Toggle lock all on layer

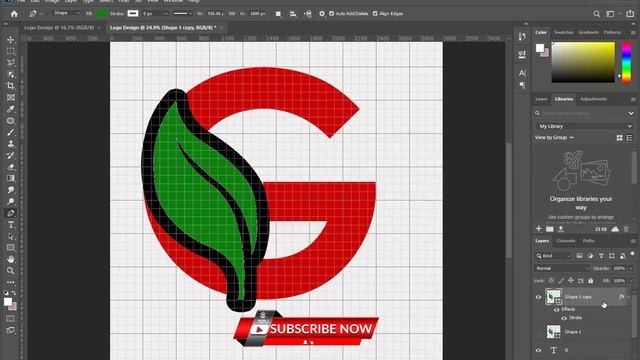[591, 280]
